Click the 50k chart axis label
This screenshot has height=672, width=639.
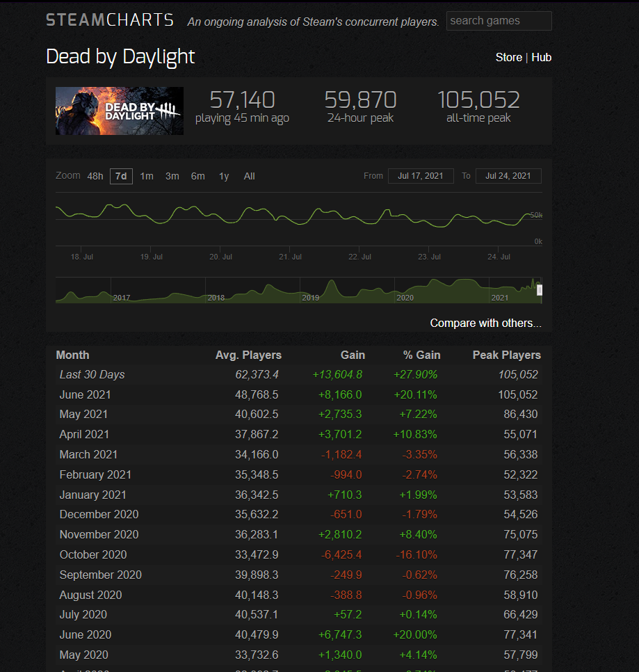536,215
